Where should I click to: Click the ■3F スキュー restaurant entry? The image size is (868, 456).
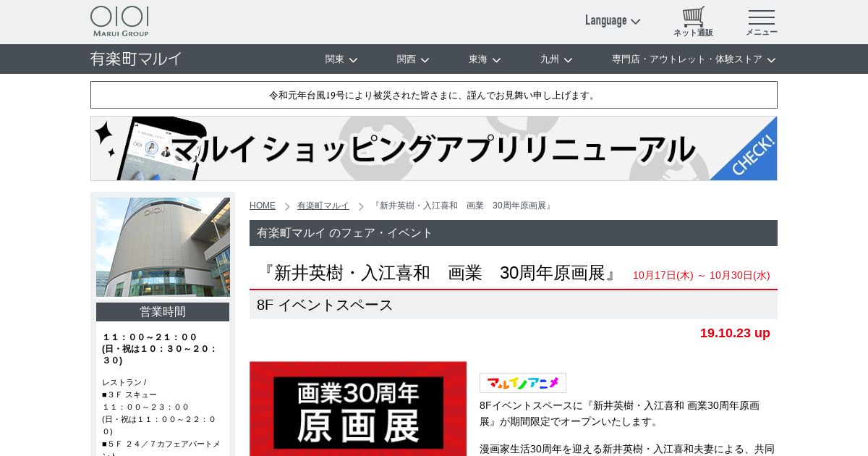pos(129,394)
